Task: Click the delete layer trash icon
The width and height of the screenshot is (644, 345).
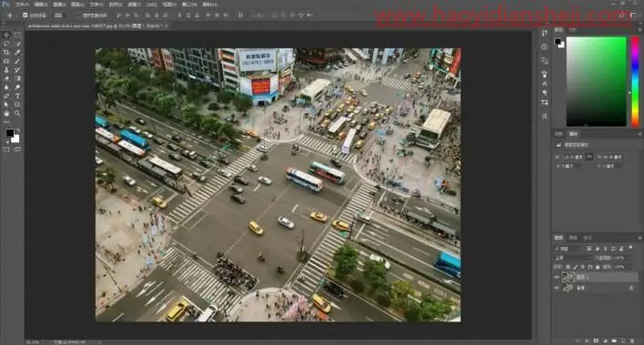Action: 632,340
